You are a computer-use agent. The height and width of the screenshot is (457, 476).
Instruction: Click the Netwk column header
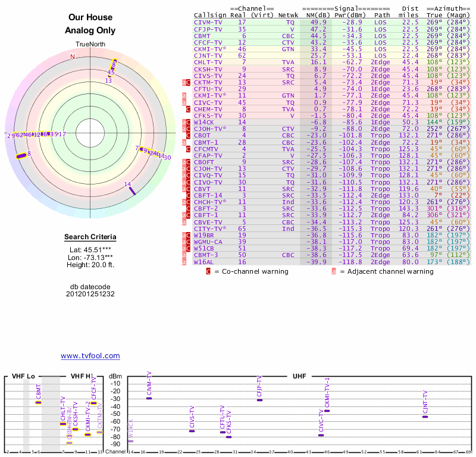[288, 15]
